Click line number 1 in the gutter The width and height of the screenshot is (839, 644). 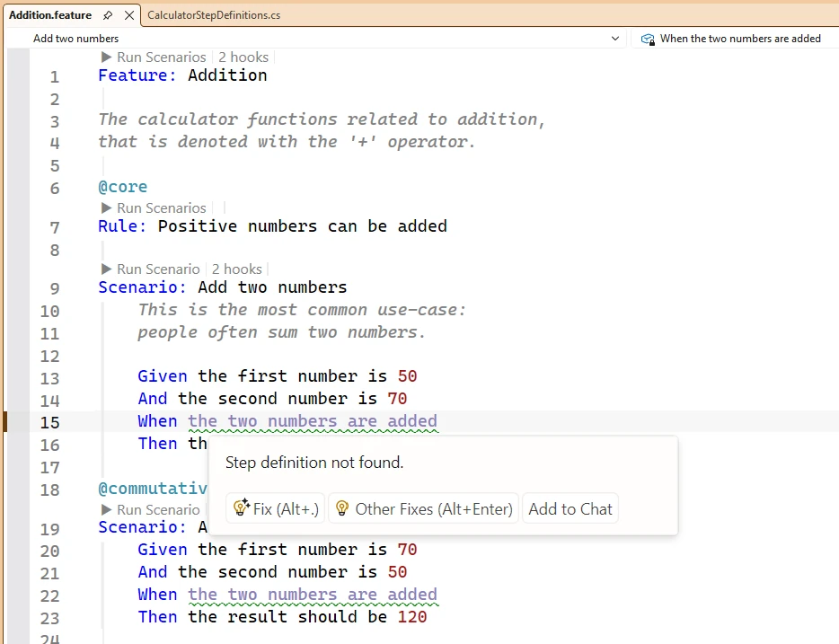pos(55,77)
